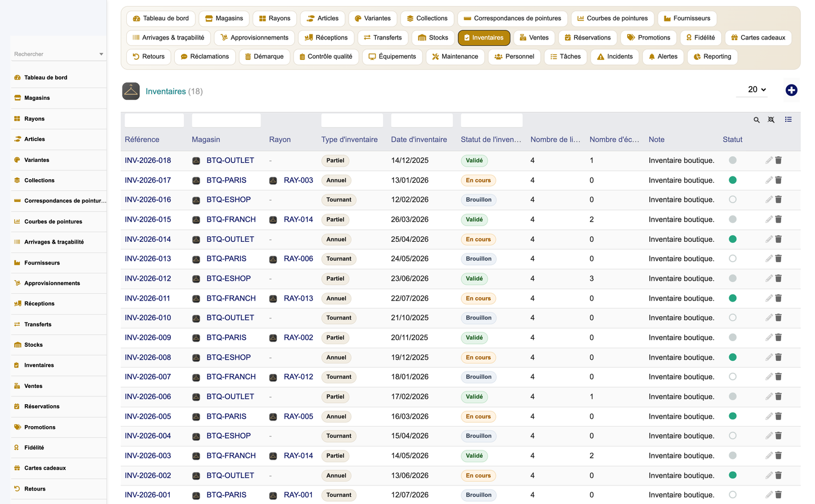Click pencil icon on INV-2026-006 row
This screenshot has width=815, height=504.
[769, 397]
